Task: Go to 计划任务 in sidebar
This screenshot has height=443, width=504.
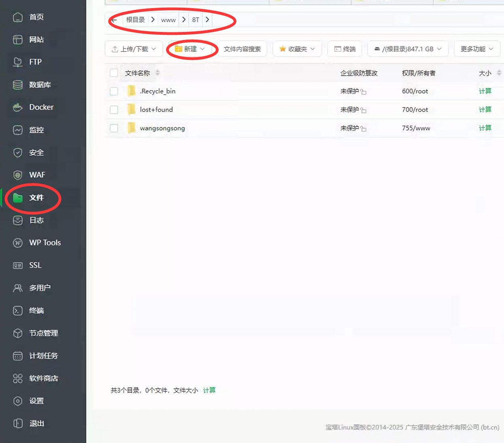Action: point(43,356)
